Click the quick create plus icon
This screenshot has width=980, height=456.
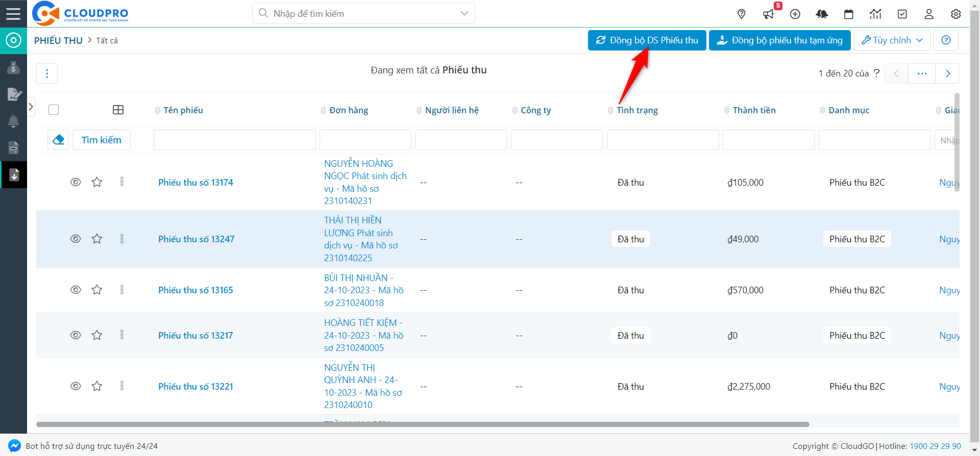click(x=795, y=14)
